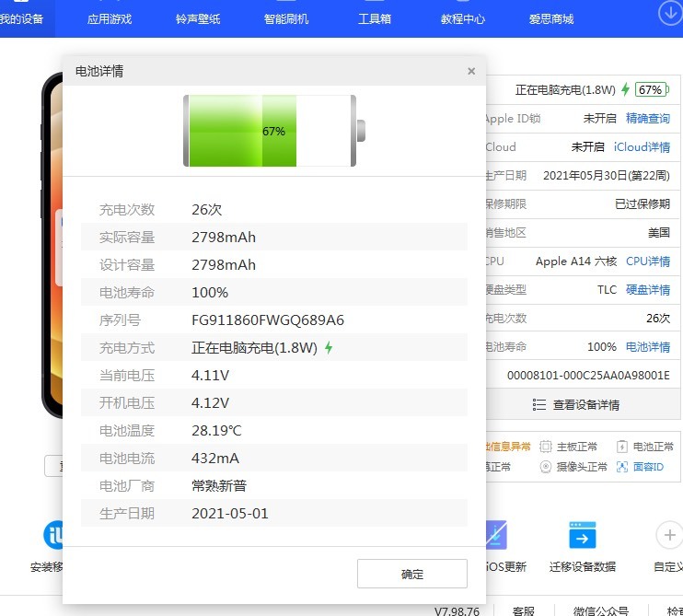
Task: Click the 已过保修期 warranty text
Action: [642, 203]
